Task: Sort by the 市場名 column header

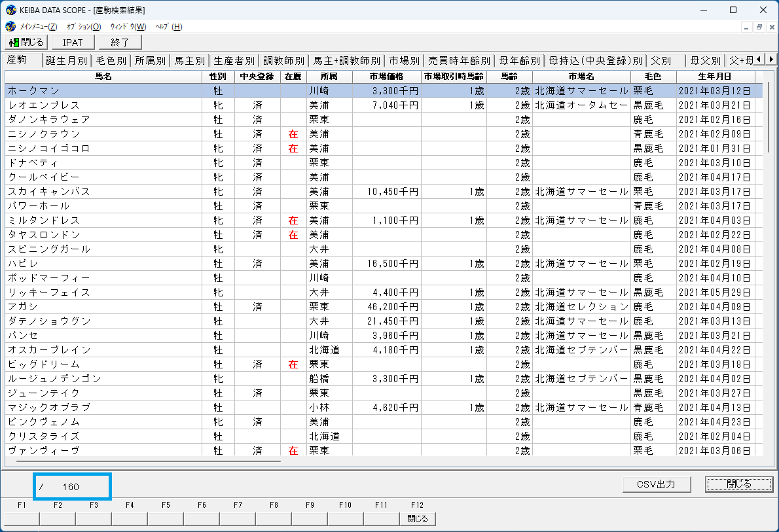Action: (x=581, y=77)
